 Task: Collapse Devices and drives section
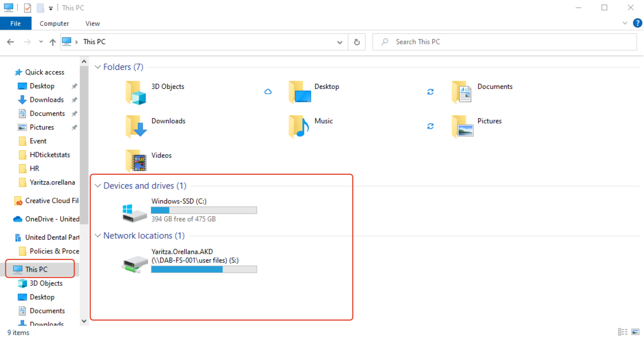98,186
